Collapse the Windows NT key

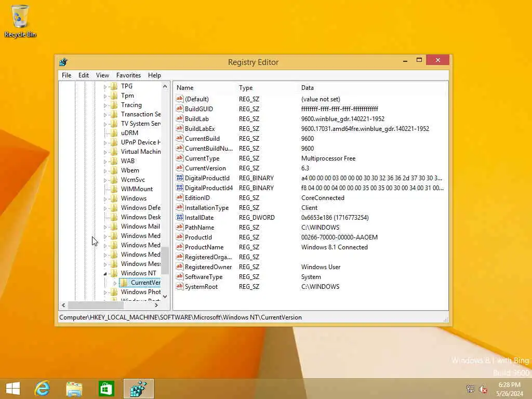105,273
